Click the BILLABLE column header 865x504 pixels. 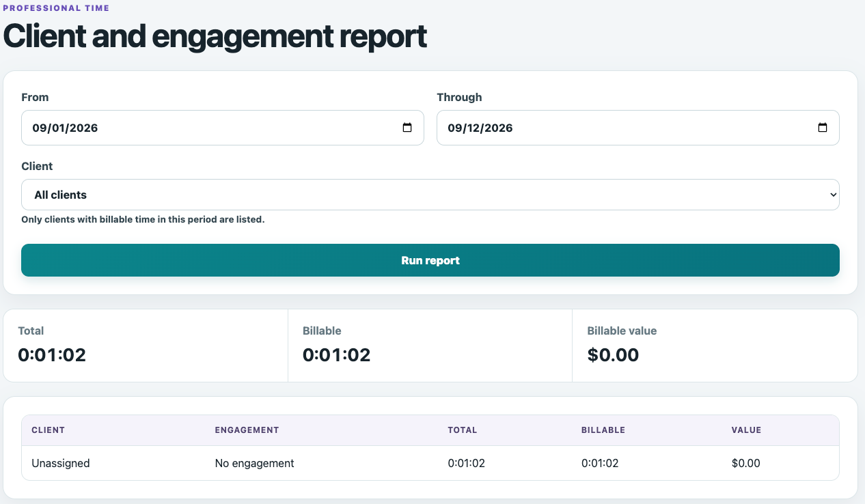click(603, 430)
